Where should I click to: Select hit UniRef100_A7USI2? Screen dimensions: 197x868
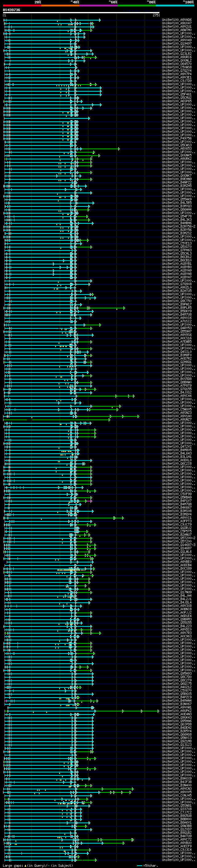pyautogui.click(x=177, y=321)
